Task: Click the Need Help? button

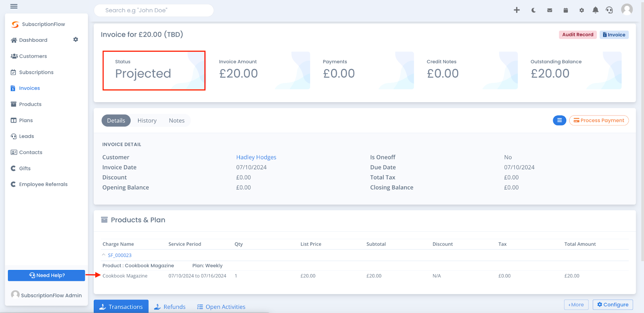Action: click(x=46, y=275)
